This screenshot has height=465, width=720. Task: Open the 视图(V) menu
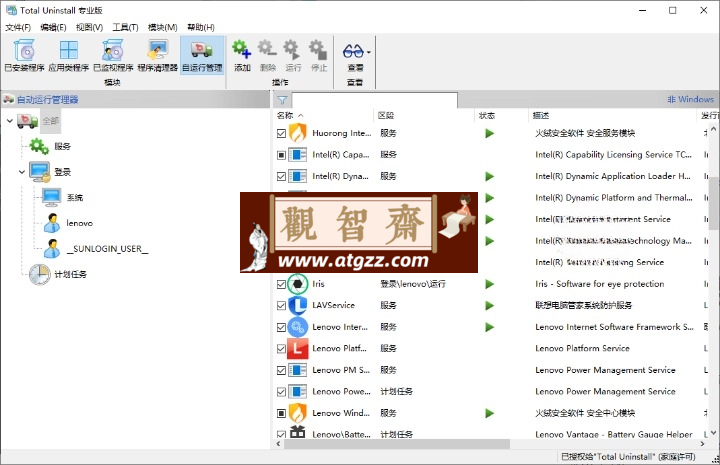point(89,28)
